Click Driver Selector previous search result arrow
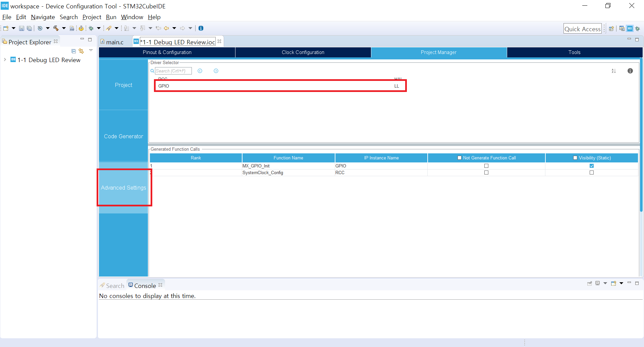 (x=200, y=71)
